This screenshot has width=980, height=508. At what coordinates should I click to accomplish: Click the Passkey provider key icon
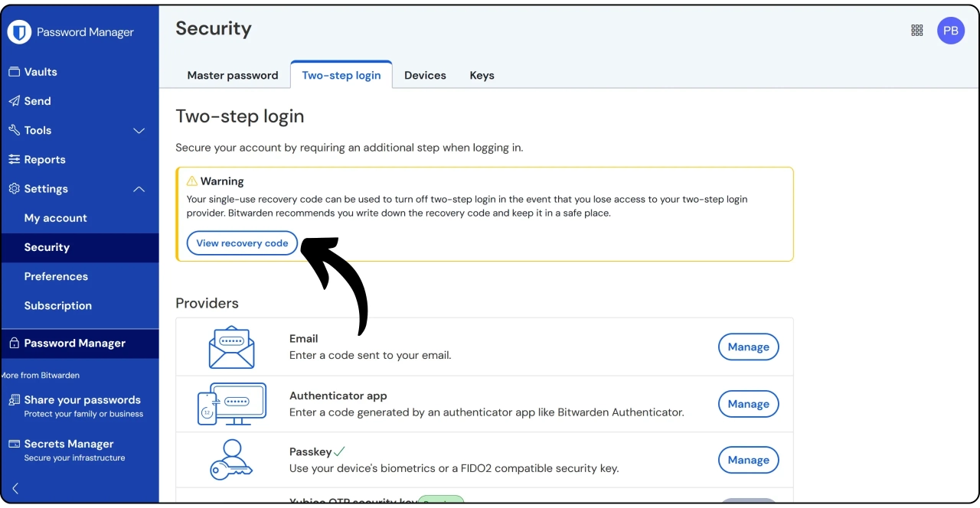[231, 460]
